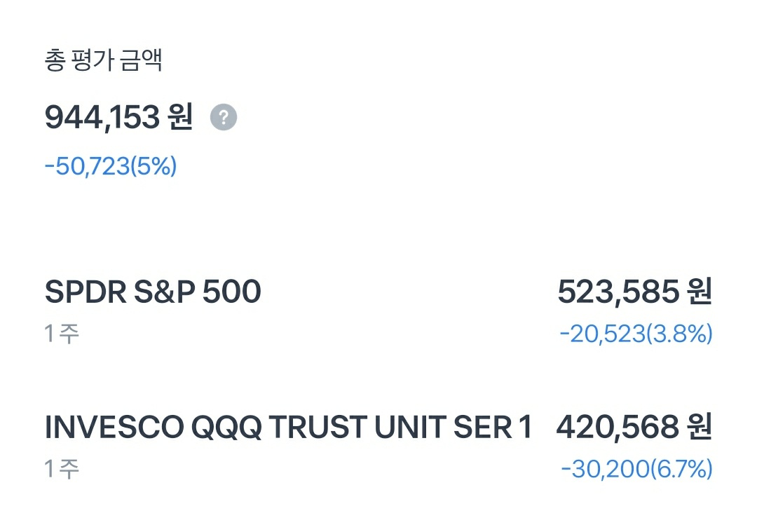Image resolution: width=757 pixels, height=532 pixels.
Task: Select the 420,568 valuation amount
Action: point(617,427)
